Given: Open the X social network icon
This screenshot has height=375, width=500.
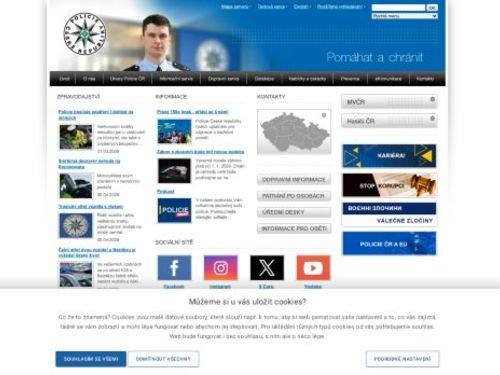Looking at the screenshot, I should click(x=267, y=268).
